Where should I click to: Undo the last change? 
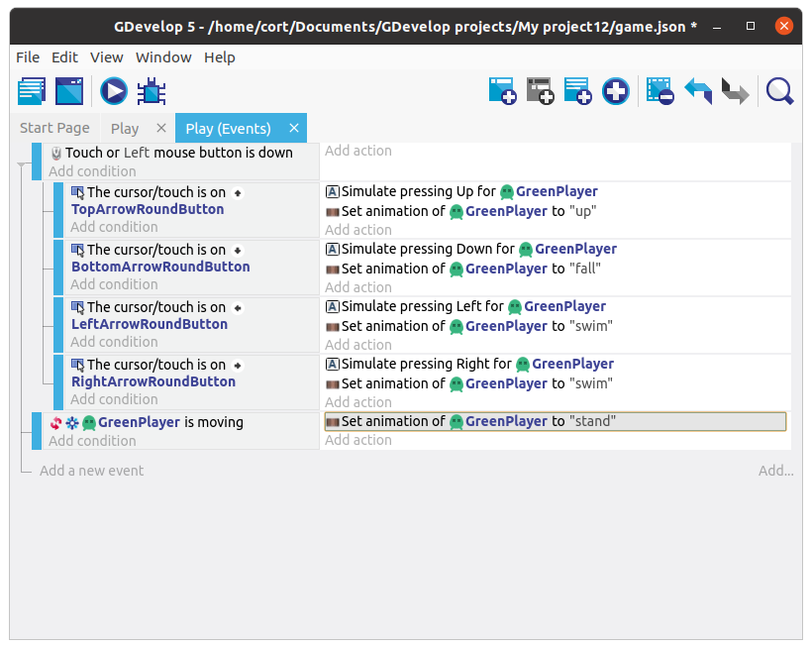698,91
